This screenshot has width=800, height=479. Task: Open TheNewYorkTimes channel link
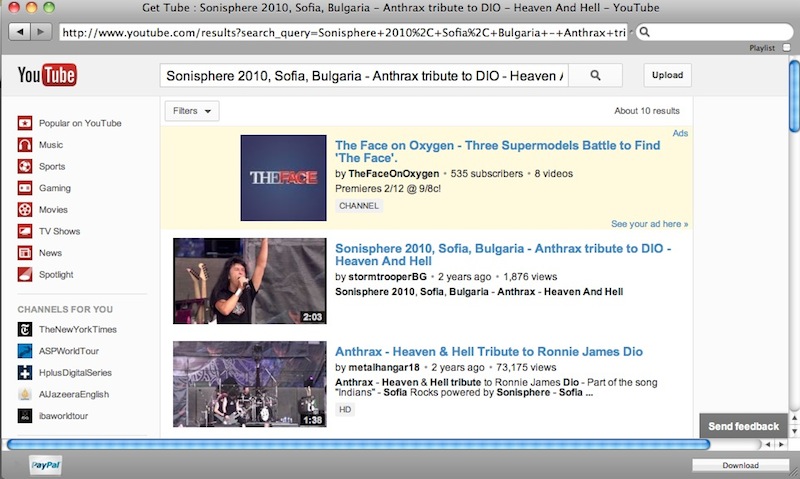point(77,329)
